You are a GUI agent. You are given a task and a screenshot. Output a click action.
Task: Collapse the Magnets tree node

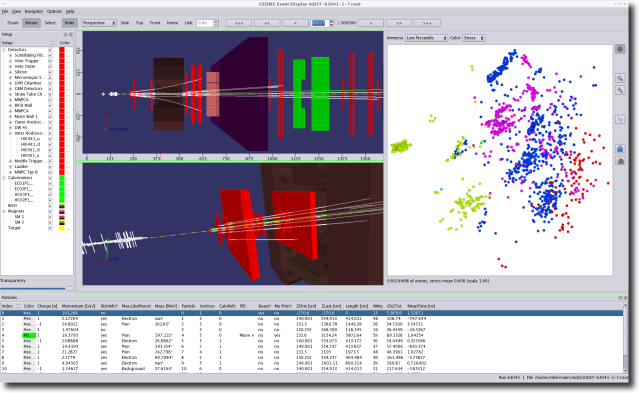point(4,211)
